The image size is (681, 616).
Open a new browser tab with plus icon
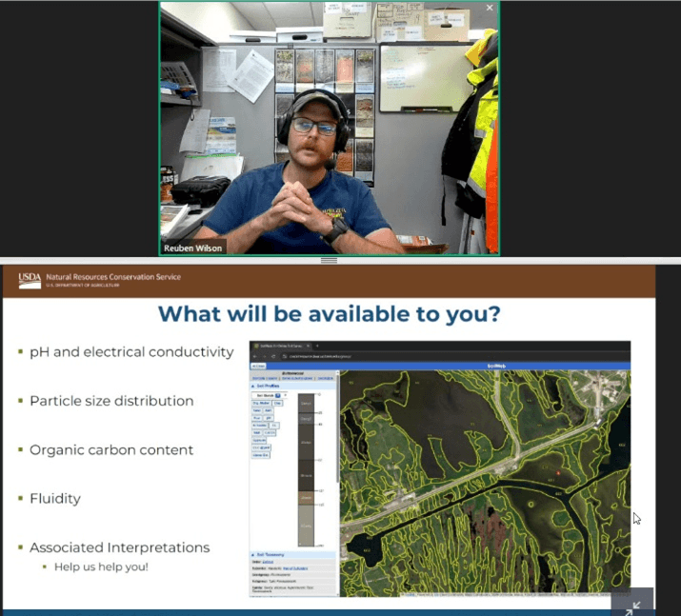(316, 346)
